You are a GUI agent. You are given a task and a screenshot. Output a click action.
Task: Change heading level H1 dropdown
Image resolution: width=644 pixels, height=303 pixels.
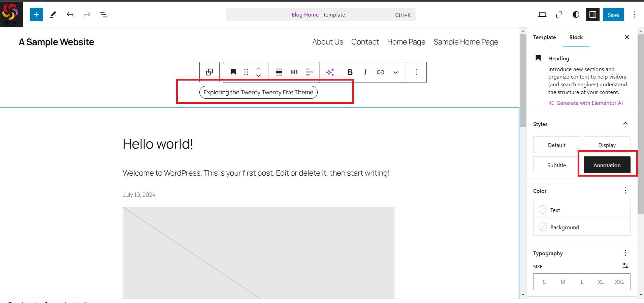click(x=294, y=72)
